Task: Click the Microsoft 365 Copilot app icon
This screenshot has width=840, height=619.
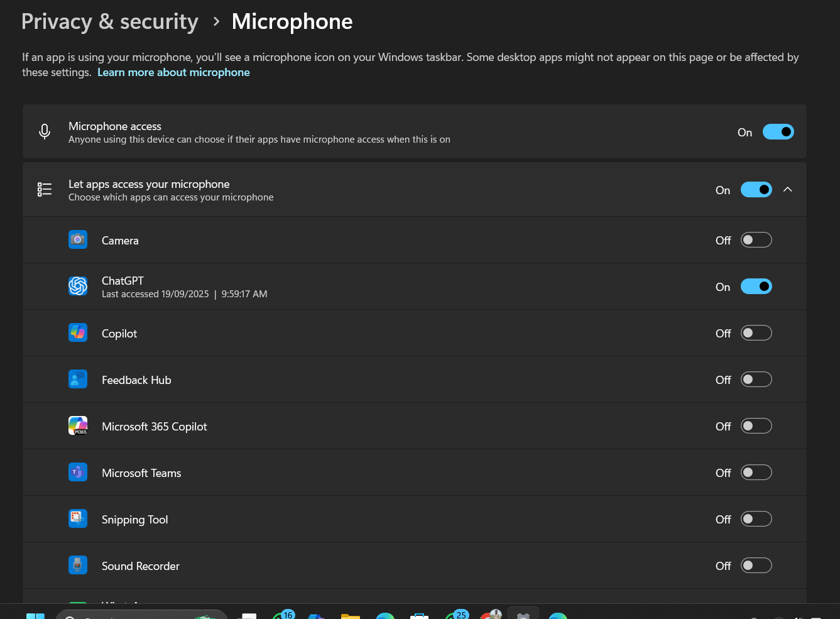Action: coord(78,425)
